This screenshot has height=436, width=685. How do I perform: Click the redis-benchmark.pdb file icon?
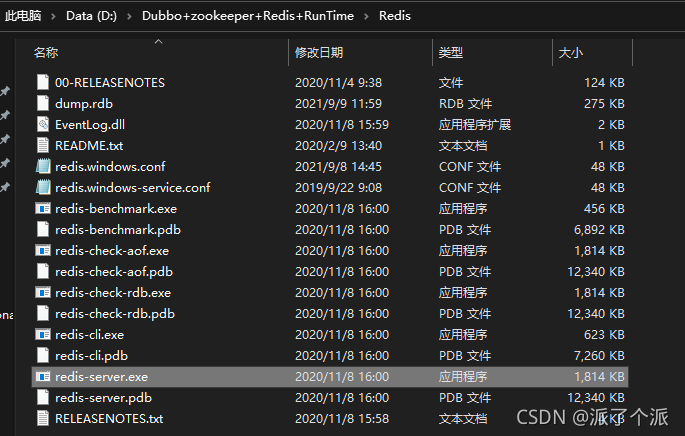point(43,229)
